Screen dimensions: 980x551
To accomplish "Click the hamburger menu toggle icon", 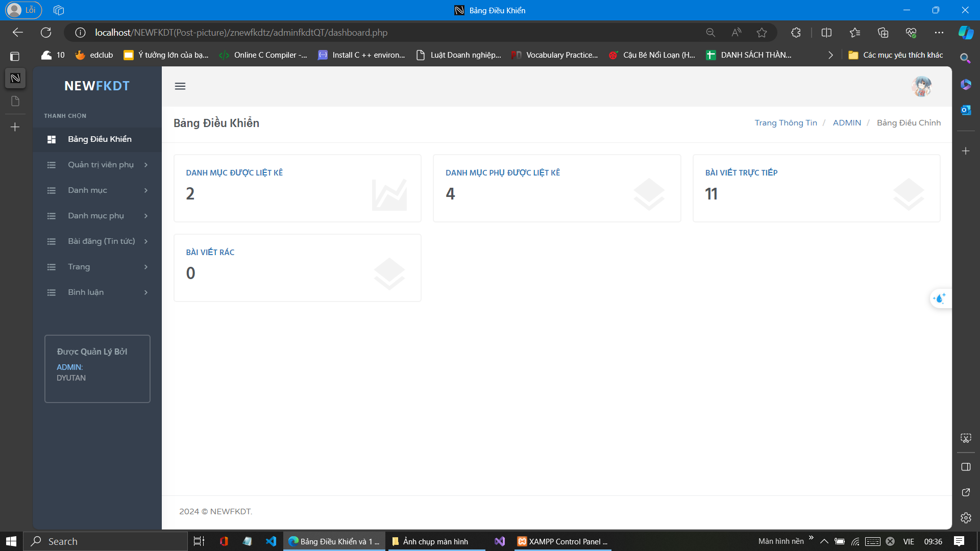I will pyautogui.click(x=180, y=86).
